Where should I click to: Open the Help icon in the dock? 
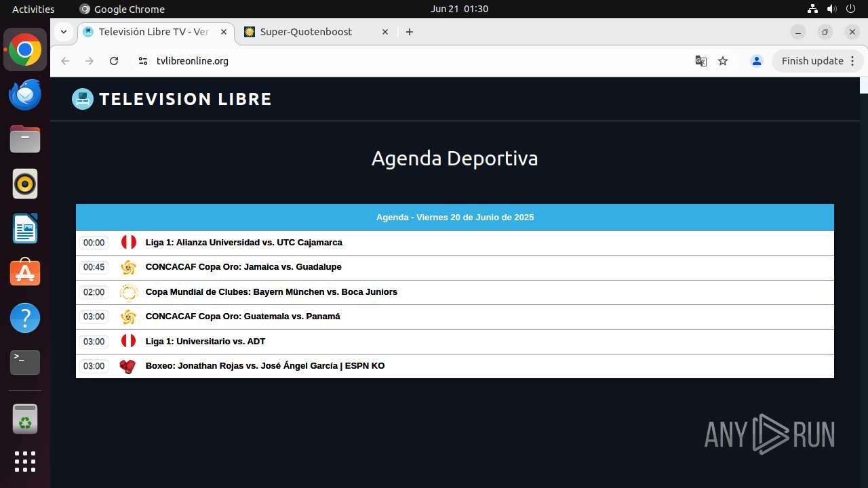pos(25,318)
